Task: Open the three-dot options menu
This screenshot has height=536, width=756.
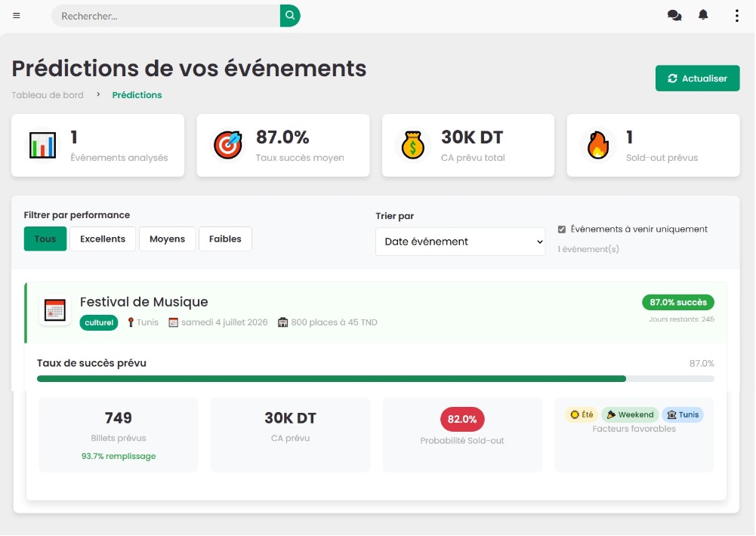Action: [736, 15]
